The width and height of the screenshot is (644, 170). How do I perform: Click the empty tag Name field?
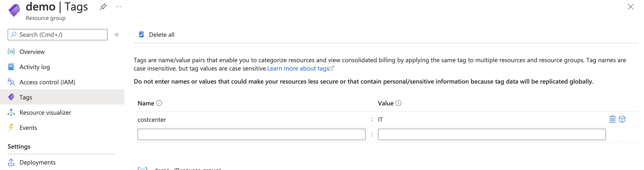click(251, 135)
